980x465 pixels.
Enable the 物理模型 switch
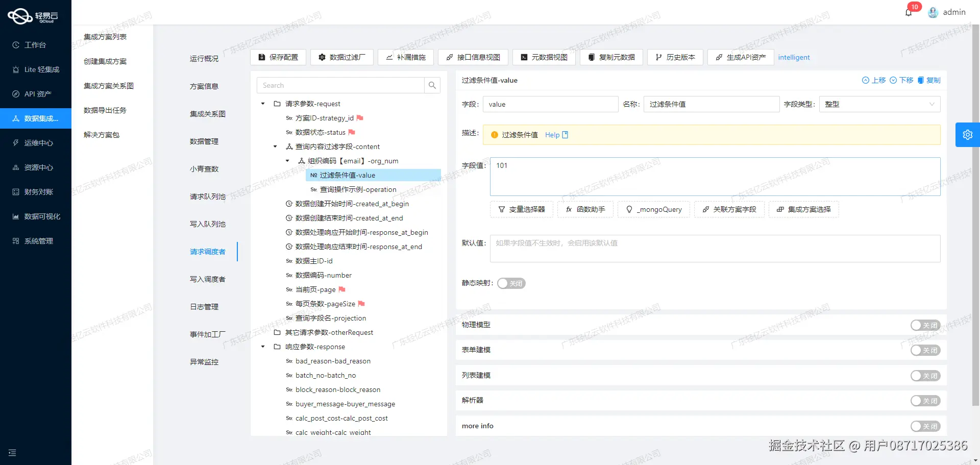coord(925,325)
